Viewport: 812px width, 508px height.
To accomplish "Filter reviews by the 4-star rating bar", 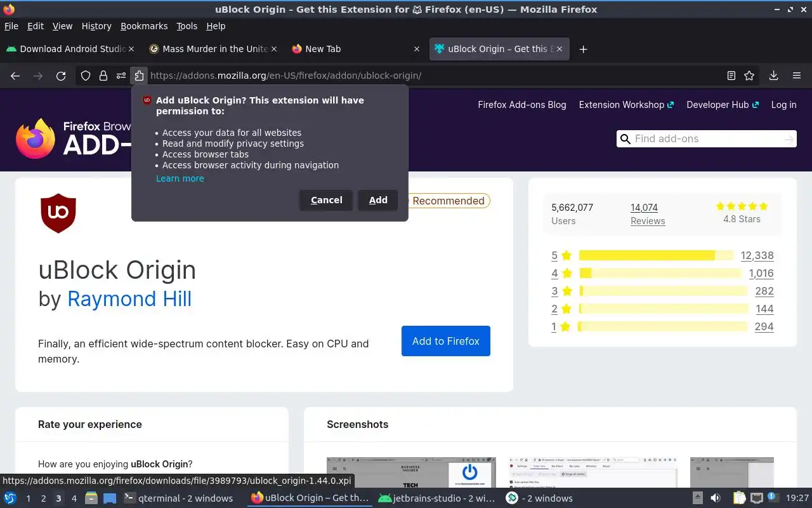I will [x=660, y=273].
